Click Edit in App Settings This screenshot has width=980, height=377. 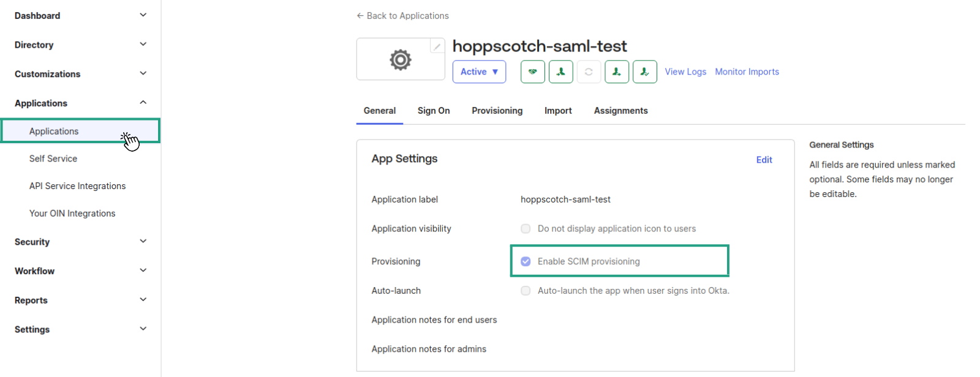point(764,160)
